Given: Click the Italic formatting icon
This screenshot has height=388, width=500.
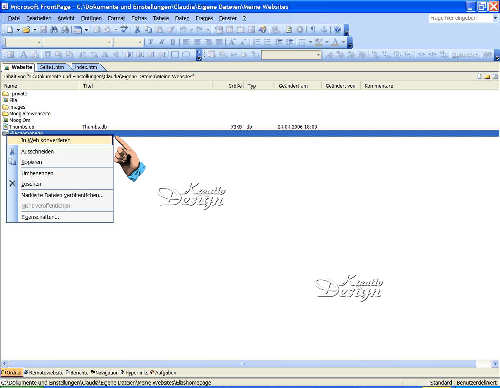Looking at the screenshot, I should point(162,42).
